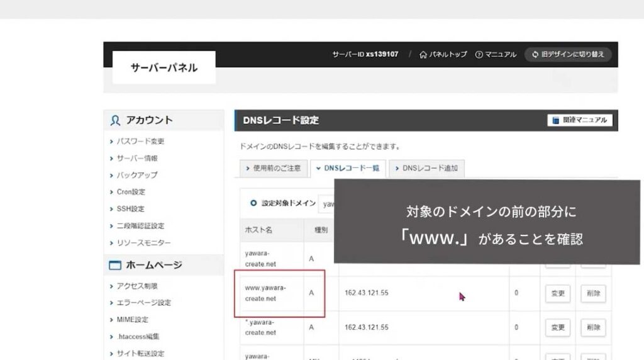
Task: Click the DNSレコード設定 heading
Action: coord(281,120)
